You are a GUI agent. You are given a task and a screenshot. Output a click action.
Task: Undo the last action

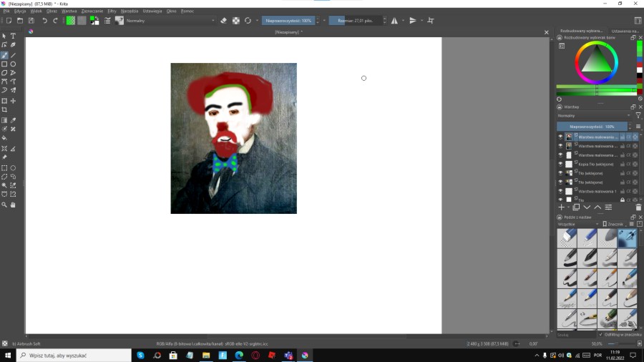click(44, 21)
